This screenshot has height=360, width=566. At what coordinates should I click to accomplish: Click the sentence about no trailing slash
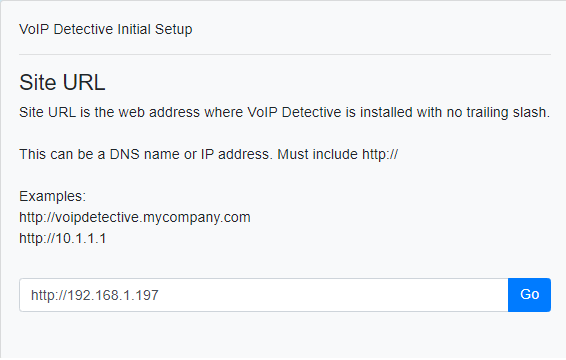(x=284, y=112)
